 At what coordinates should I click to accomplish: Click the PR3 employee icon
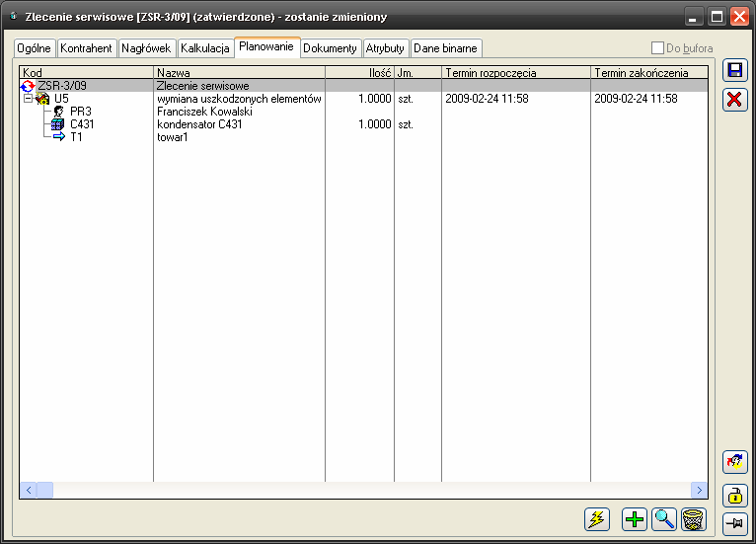(x=58, y=112)
